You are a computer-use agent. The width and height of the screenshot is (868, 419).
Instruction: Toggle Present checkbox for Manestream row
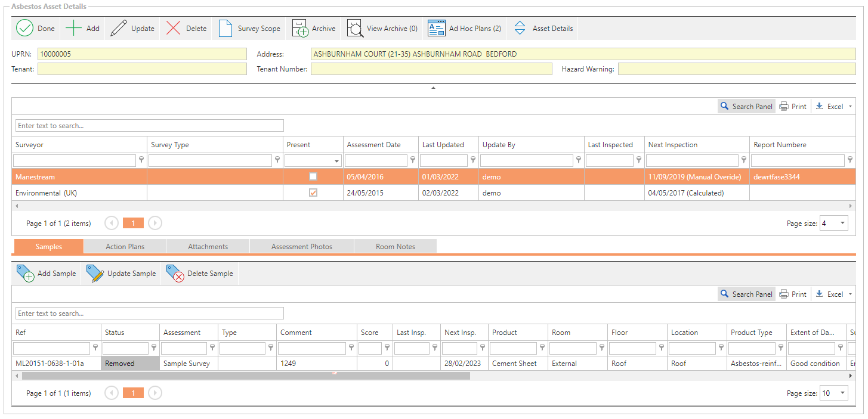point(313,177)
